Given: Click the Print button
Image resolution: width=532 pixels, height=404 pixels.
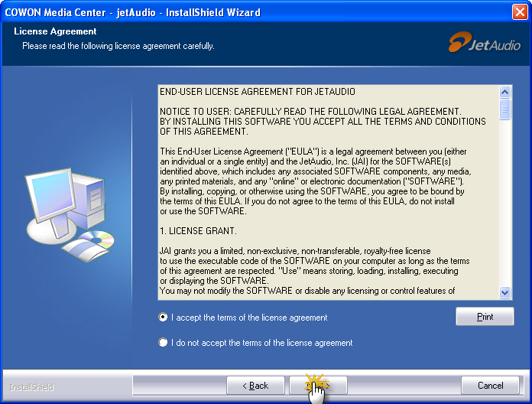Looking at the screenshot, I should tap(485, 317).
